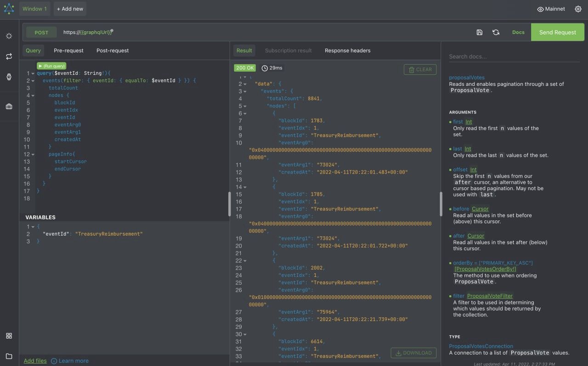588x366 pixels.
Task: Click the grid plugins icon in sidebar
Action: pyautogui.click(x=9, y=336)
